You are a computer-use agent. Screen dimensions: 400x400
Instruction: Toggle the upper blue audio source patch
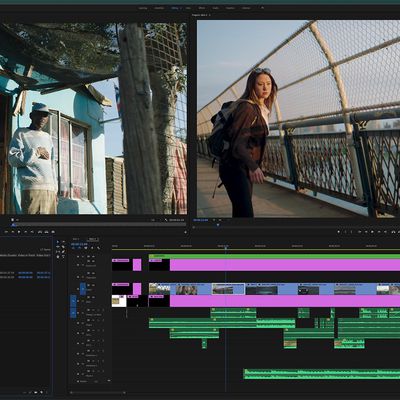(x=73, y=301)
